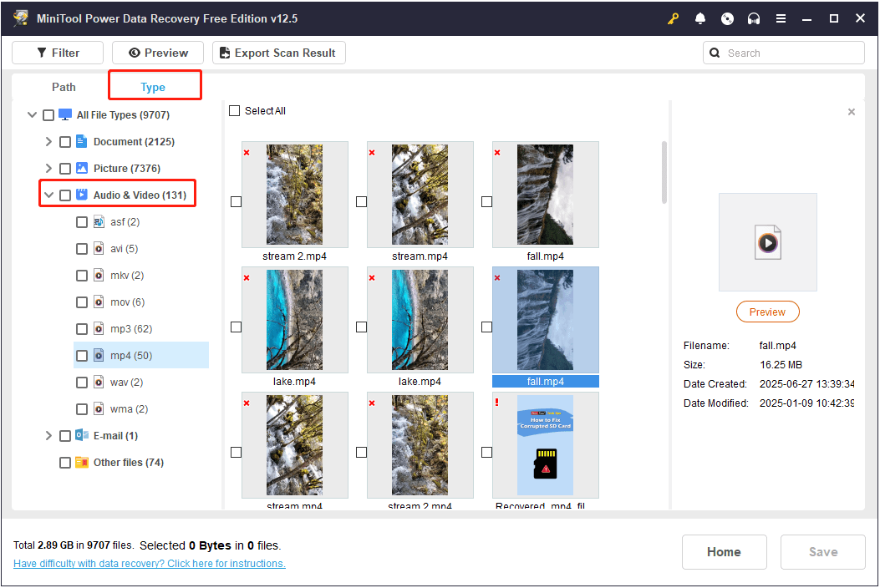Tick the Document (2125) checkbox
Image resolution: width=880 pixels, height=588 pixels.
tap(65, 142)
